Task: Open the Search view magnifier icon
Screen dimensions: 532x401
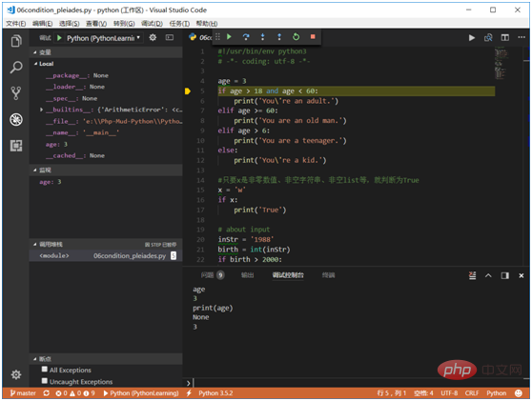Action: click(x=16, y=67)
